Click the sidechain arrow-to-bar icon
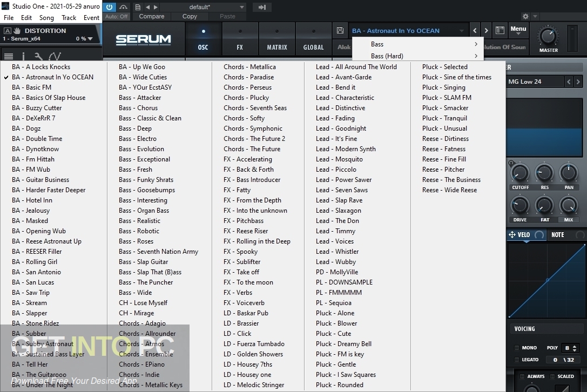This screenshot has height=392, width=587. [x=262, y=7]
